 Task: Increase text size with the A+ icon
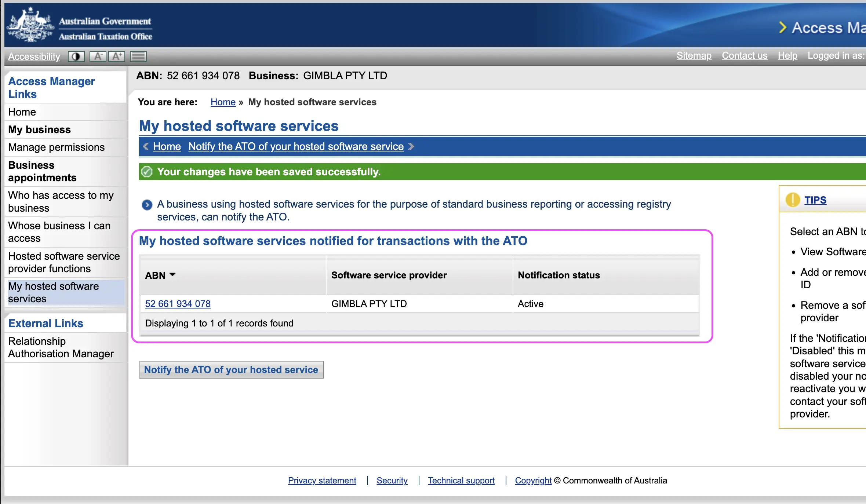click(117, 56)
